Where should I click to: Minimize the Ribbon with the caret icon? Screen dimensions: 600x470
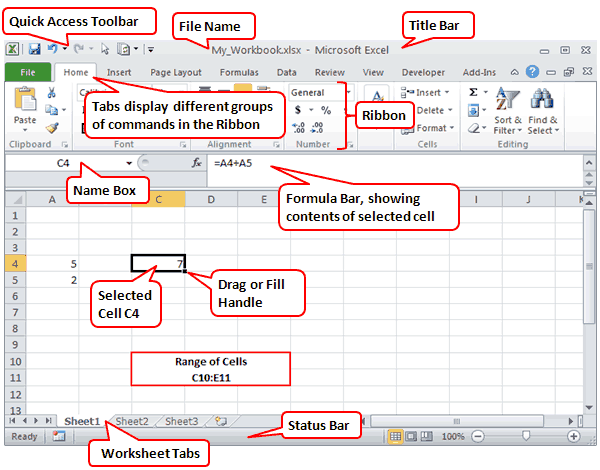[x=515, y=72]
